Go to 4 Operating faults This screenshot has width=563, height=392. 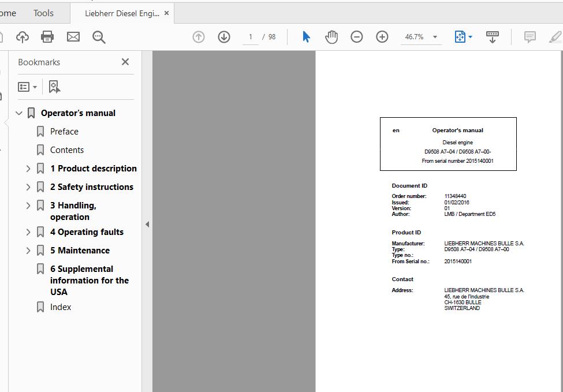pyautogui.click(x=87, y=232)
